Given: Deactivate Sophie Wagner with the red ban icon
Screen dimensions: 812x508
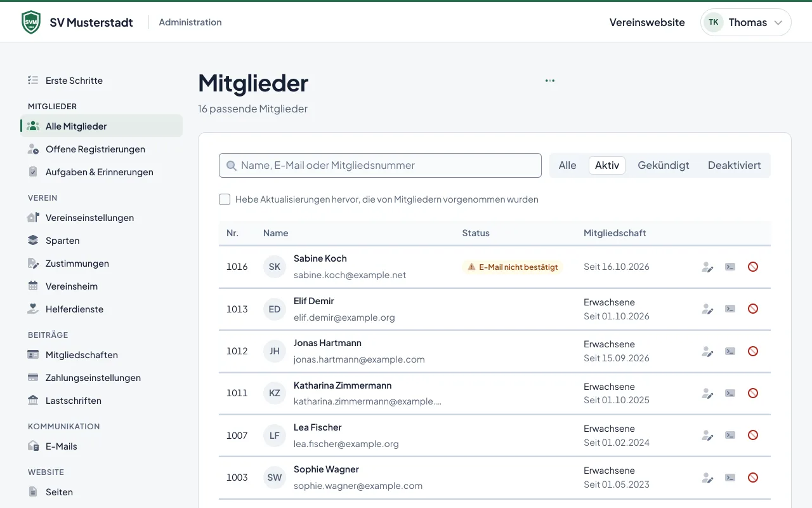Looking at the screenshot, I should tap(753, 478).
